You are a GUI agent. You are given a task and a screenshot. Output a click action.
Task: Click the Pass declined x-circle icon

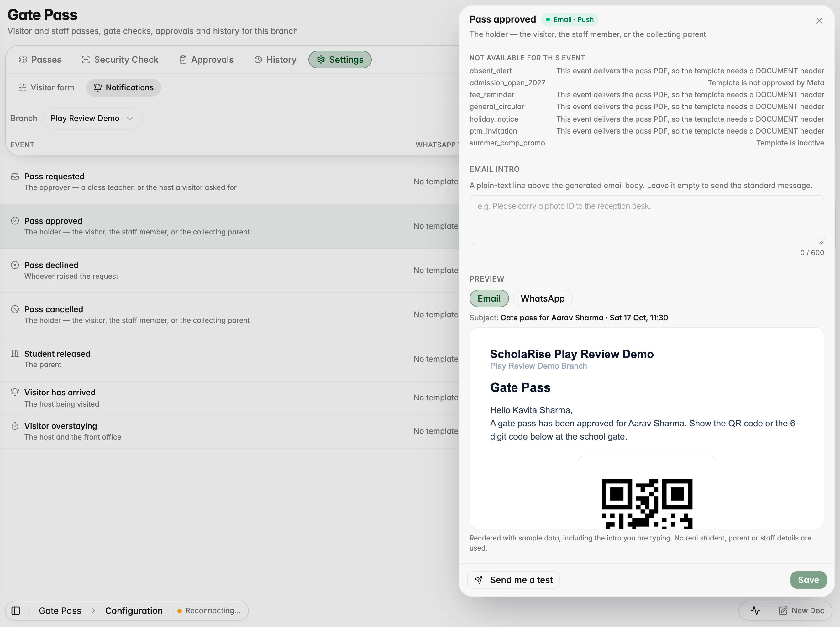pyautogui.click(x=15, y=265)
